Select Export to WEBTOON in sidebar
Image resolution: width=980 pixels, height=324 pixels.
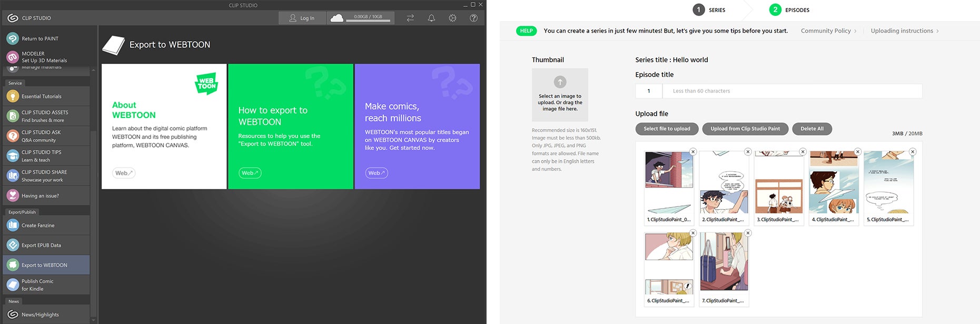(46, 265)
